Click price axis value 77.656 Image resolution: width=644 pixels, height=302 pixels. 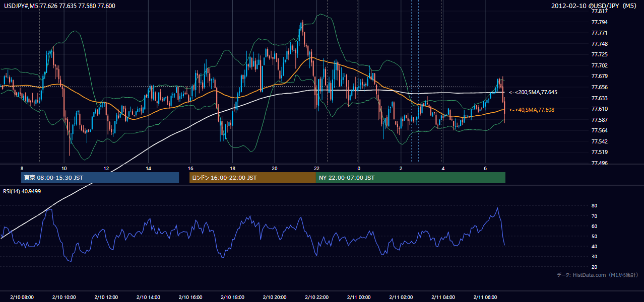tap(599, 87)
